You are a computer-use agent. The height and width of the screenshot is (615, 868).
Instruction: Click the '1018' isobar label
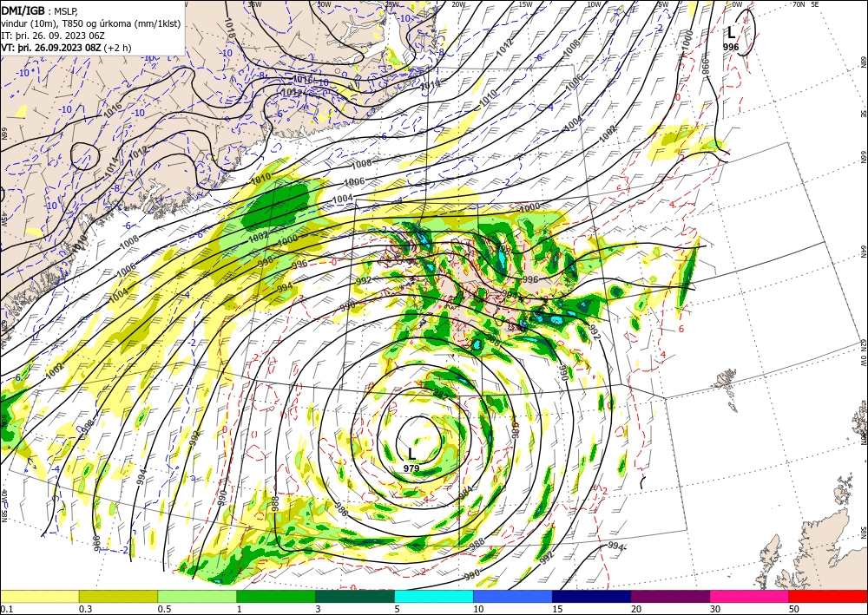click(230, 29)
